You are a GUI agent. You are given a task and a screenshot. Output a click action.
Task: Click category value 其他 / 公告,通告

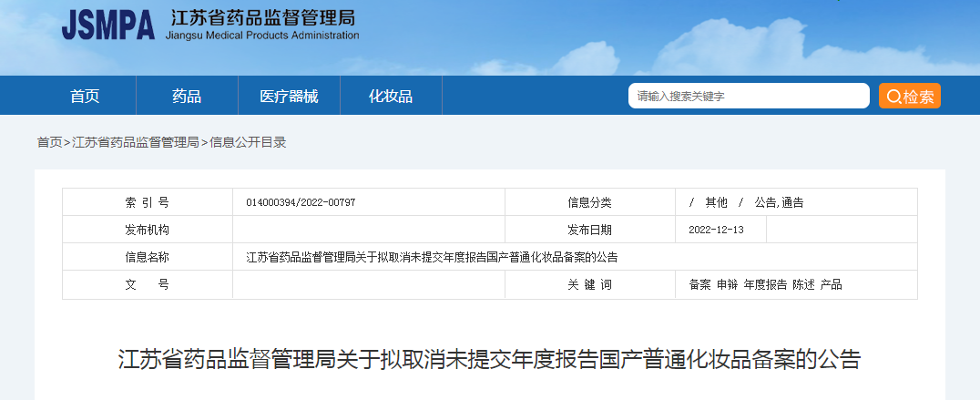[x=746, y=202]
